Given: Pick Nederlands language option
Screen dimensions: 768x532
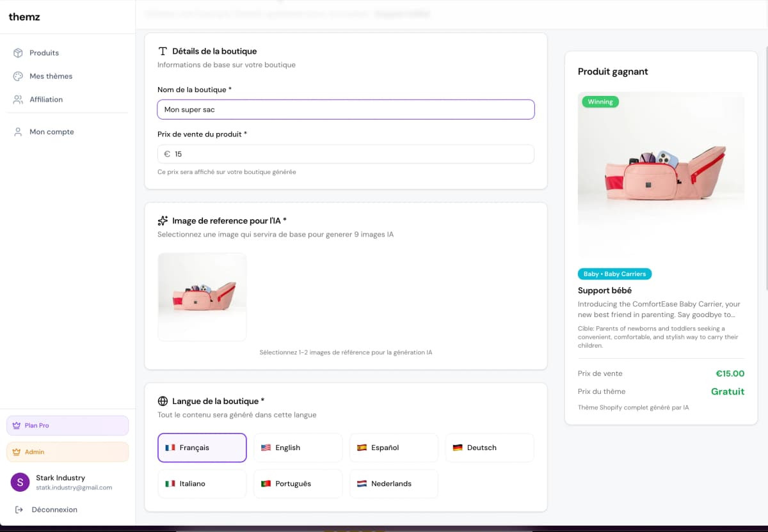Looking at the screenshot, I should [x=394, y=483].
